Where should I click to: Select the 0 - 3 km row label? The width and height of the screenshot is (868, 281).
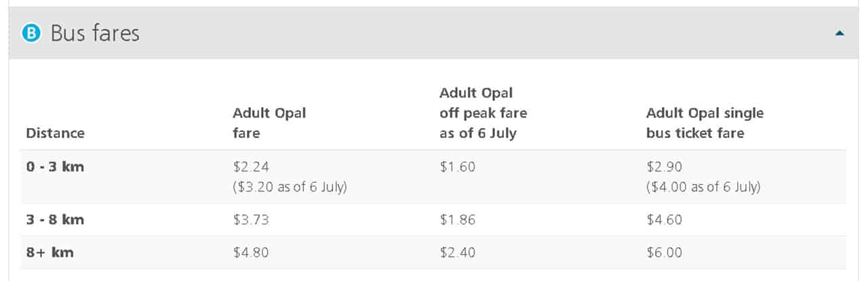tap(55, 166)
